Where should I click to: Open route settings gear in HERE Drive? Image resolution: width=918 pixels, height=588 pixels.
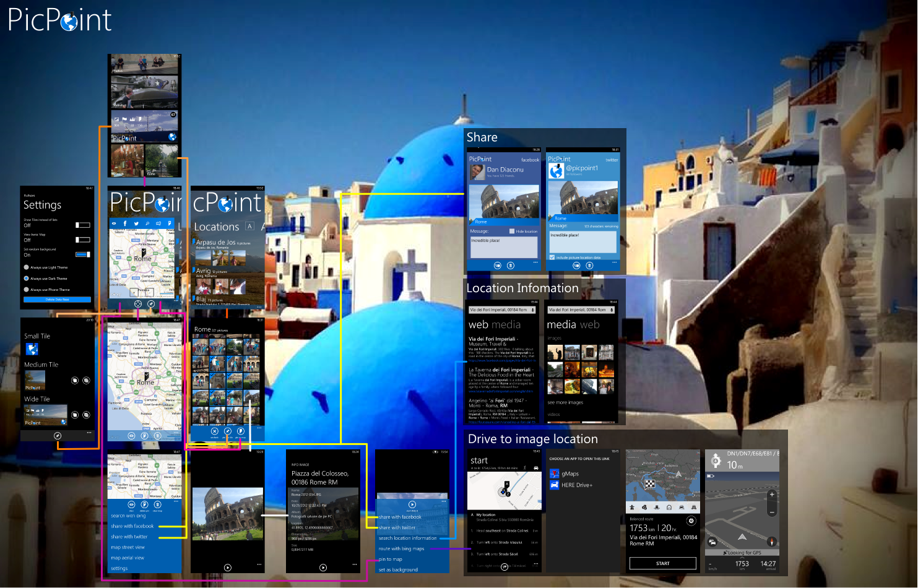(x=691, y=521)
